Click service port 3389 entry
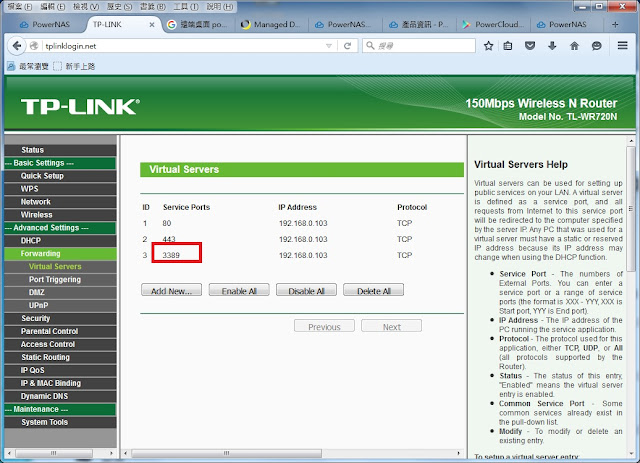This screenshot has height=463, width=640. click(x=171, y=255)
